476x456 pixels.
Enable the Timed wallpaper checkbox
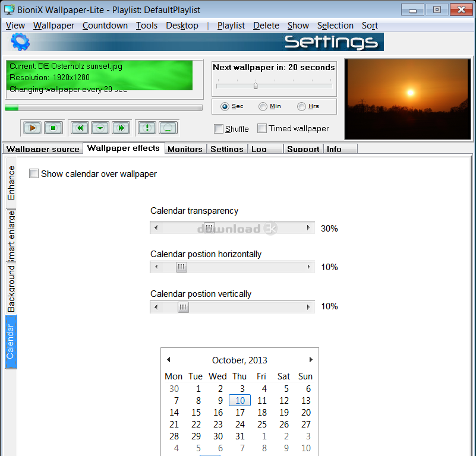pos(262,128)
